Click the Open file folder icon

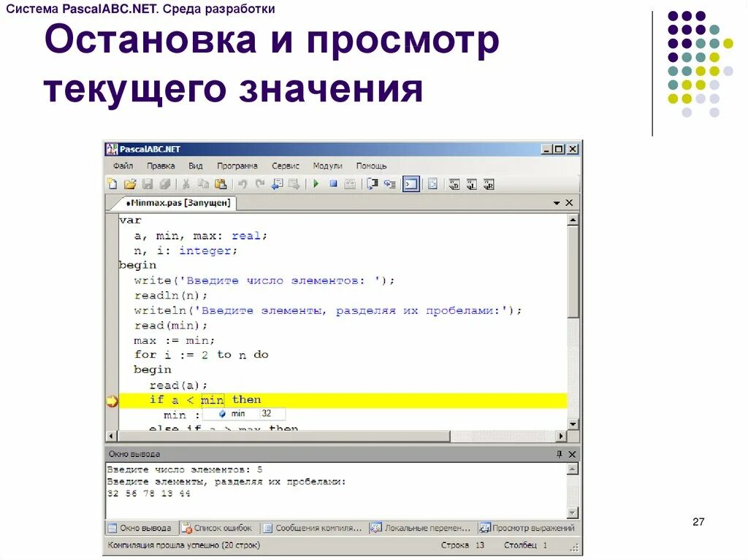coord(130,184)
